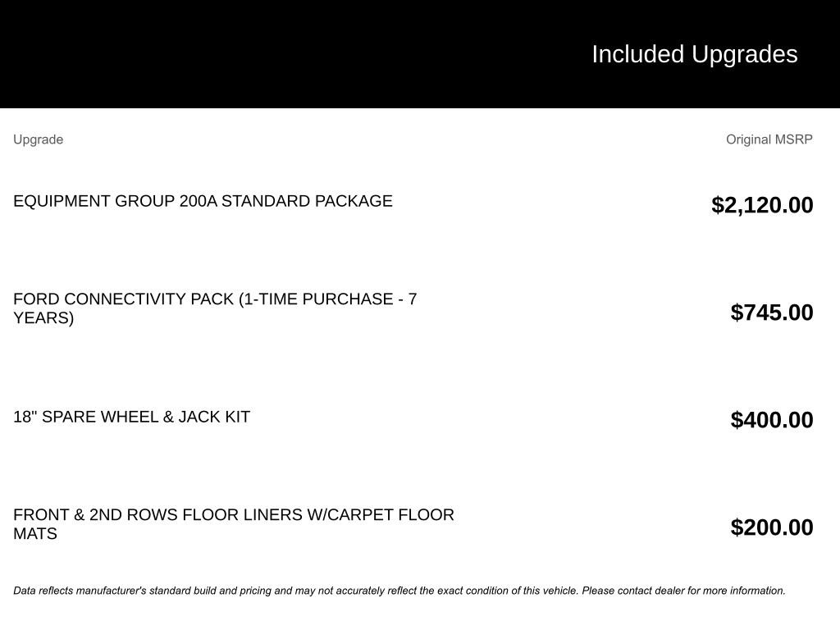840x630 pixels.
Task: Click the word MATS in floor liners row
Action: (35, 534)
